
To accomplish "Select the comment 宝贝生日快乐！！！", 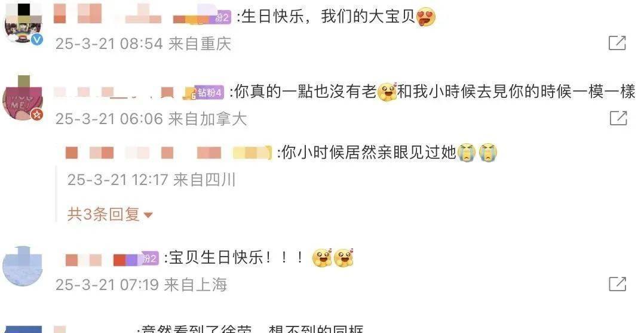I will [258, 258].
